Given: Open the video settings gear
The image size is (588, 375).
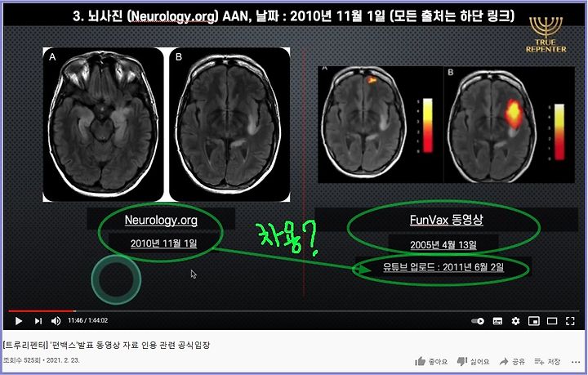Looking at the screenshot, I should click(515, 321).
